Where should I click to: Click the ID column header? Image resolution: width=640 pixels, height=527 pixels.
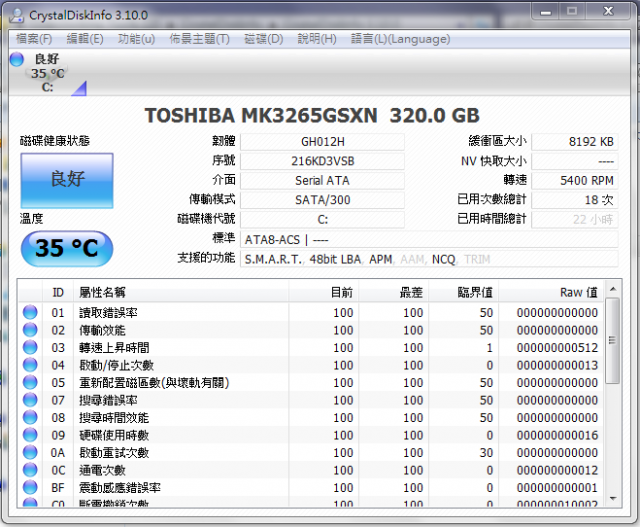58,292
